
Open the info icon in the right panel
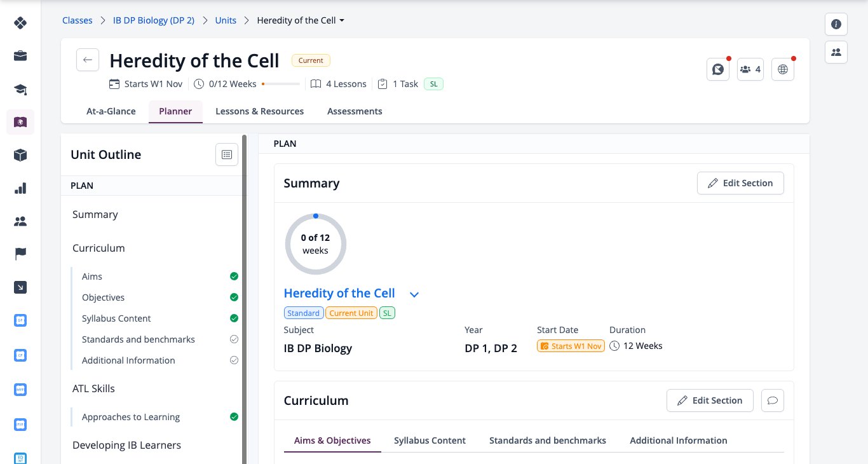pyautogui.click(x=836, y=24)
